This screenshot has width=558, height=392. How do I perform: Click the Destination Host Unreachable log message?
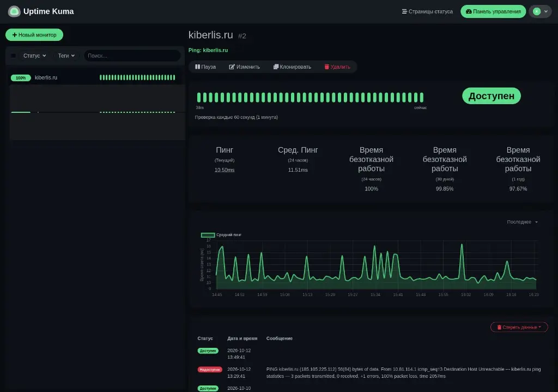click(403, 373)
